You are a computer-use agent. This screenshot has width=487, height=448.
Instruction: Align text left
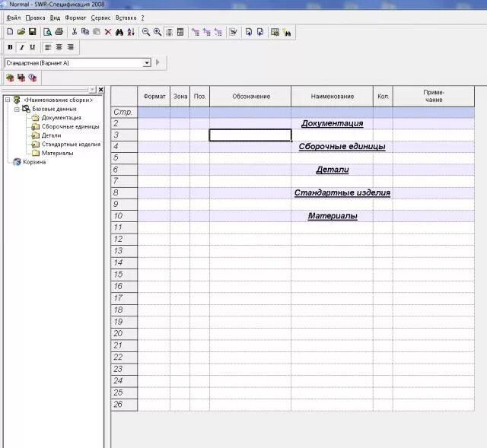tap(48, 47)
